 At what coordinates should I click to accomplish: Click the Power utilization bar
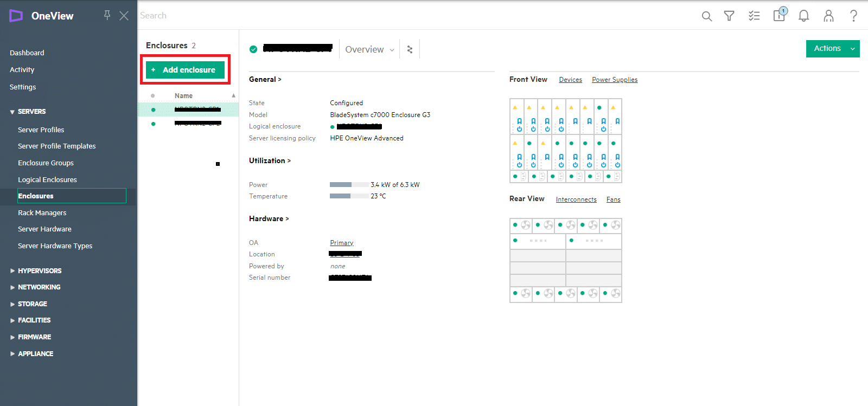click(x=349, y=185)
